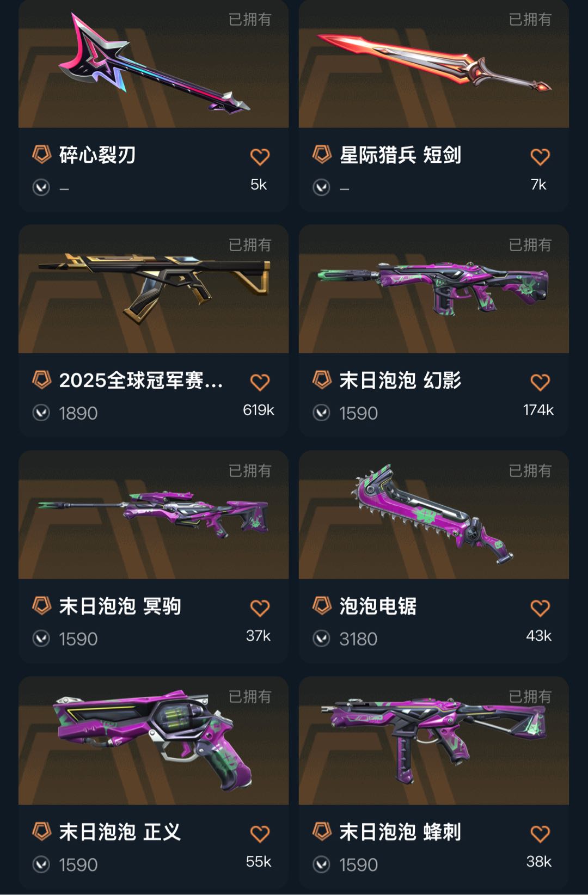
Task: Open the 末日泡泡 蜂刺 skin name
Action: coord(400,832)
